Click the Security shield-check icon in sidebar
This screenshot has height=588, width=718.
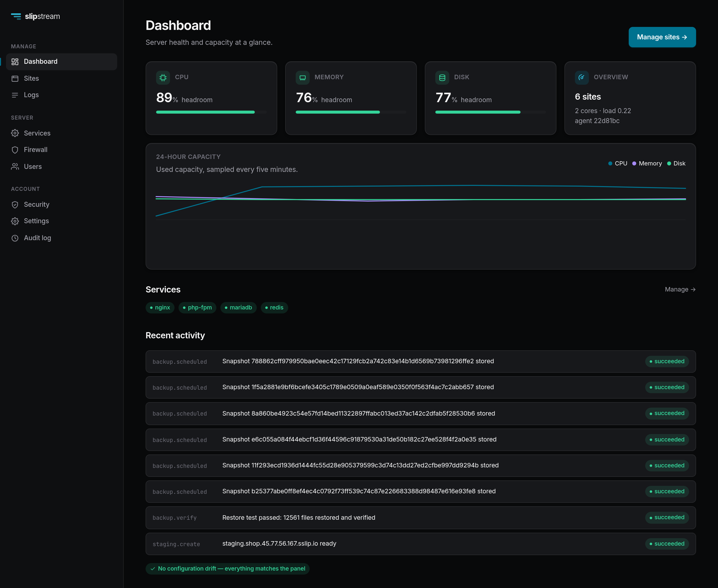(15, 205)
